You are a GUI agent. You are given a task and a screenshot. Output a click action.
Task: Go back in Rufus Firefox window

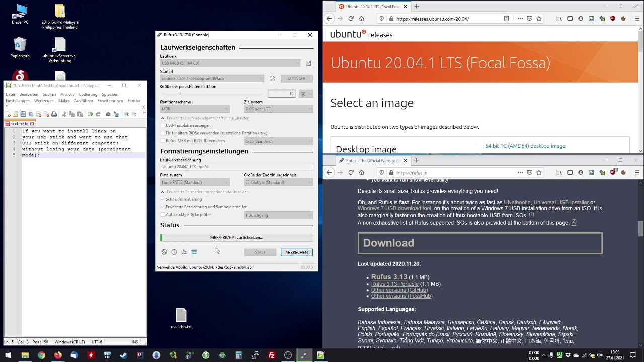pos(329,172)
